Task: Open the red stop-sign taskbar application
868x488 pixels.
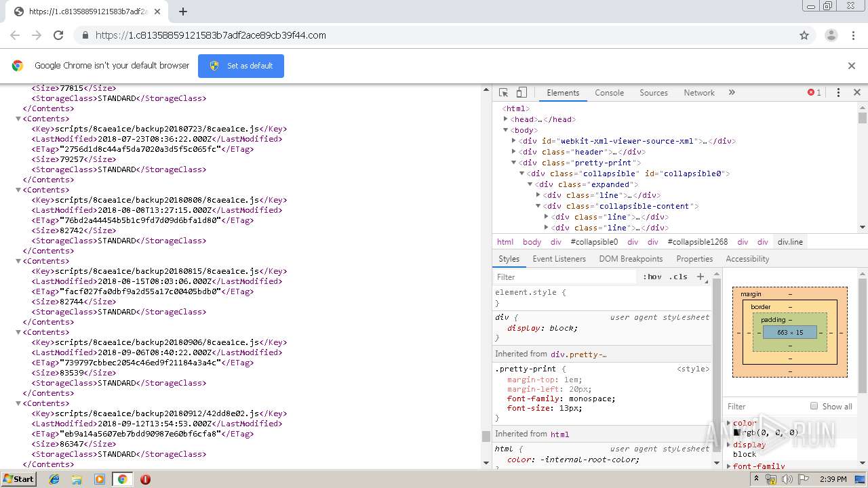Action: pyautogui.click(x=145, y=479)
